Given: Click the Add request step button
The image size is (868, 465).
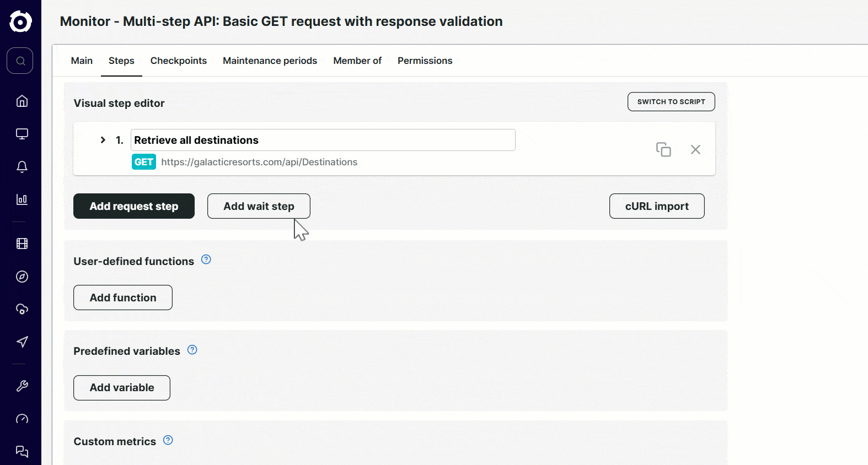Looking at the screenshot, I should [134, 206].
